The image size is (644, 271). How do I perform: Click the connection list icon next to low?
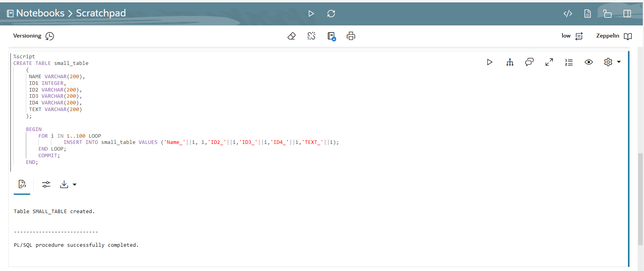[579, 36]
